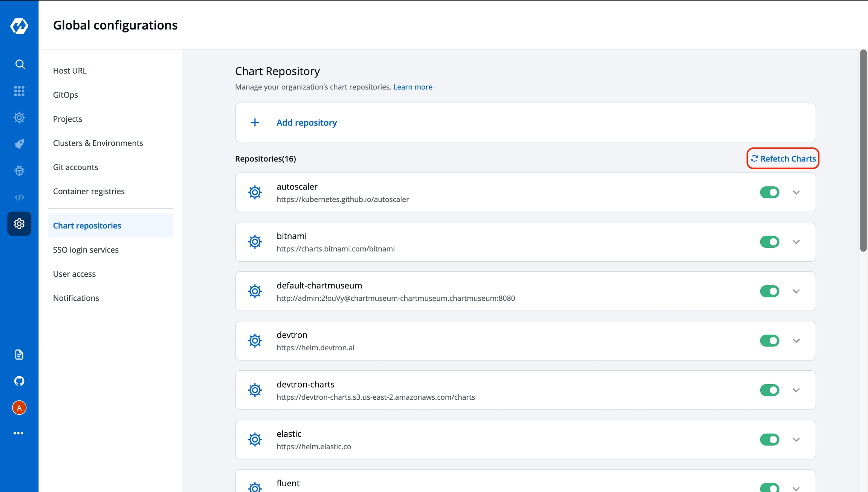Click the Refetch Charts button
The width and height of the screenshot is (868, 492).
pos(783,158)
